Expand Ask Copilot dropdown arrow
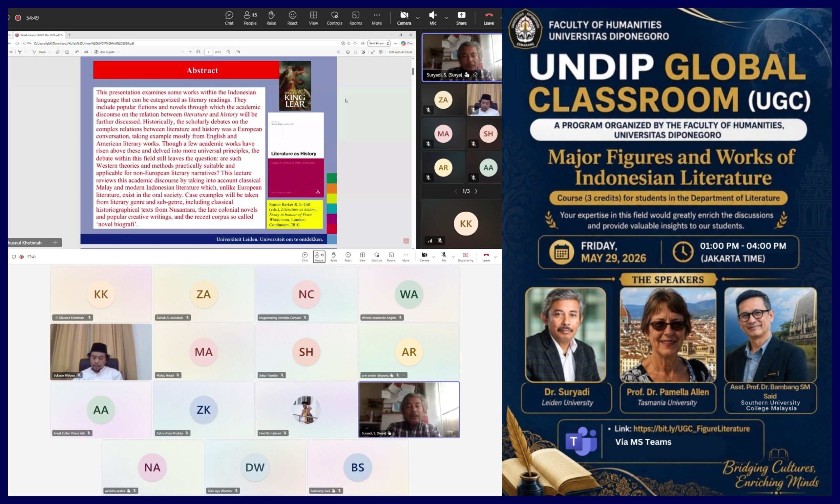Screen dimensions: 840x504 118,52
